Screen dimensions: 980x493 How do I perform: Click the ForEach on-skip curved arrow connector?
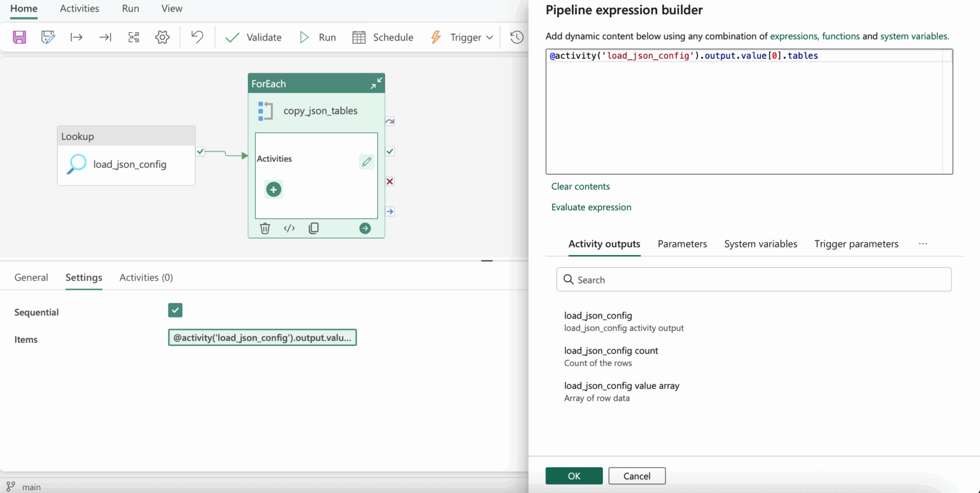click(x=390, y=122)
